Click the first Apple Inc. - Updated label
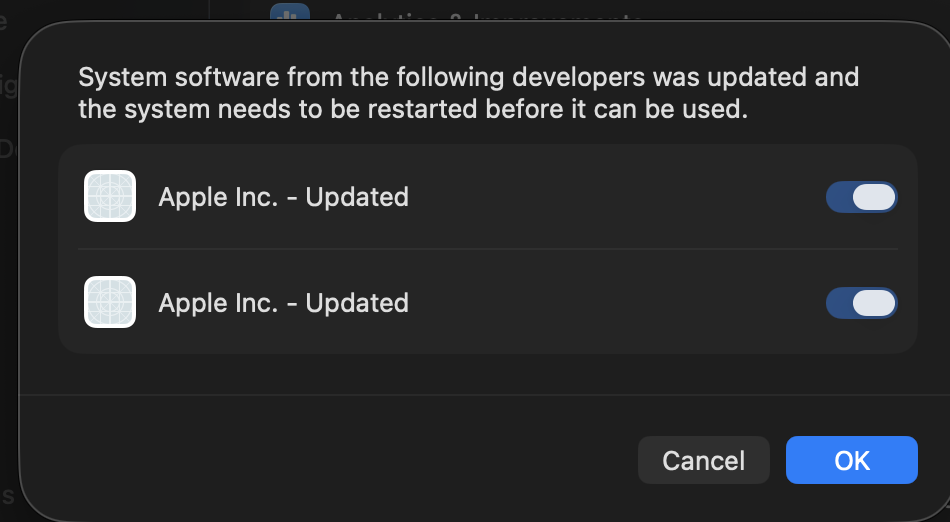This screenshot has height=522, width=950. pos(284,197)
